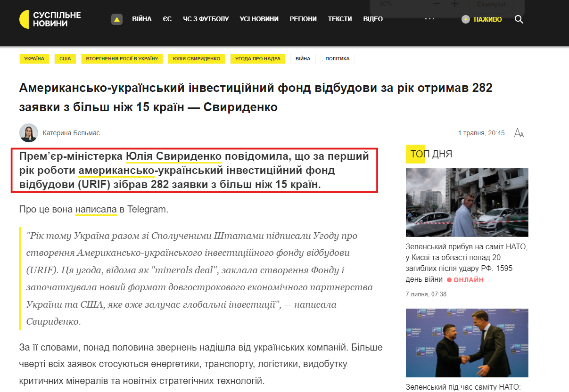Open the ТЕКСТИ menu item
Viewport: 569px width, 392px height.
tap(340, 19)
